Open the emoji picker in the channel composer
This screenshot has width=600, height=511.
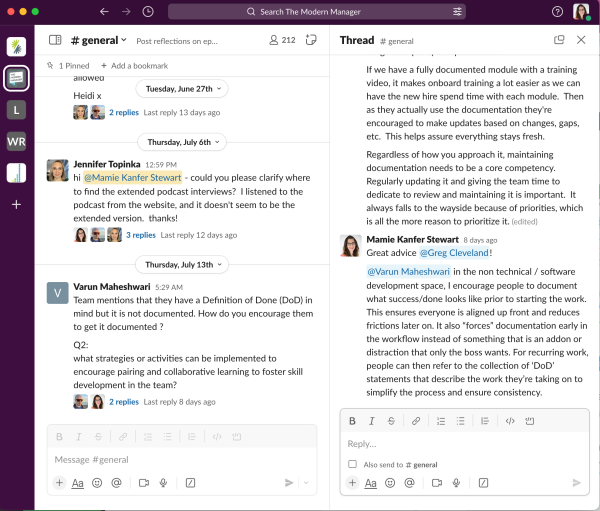click(97, 483)
